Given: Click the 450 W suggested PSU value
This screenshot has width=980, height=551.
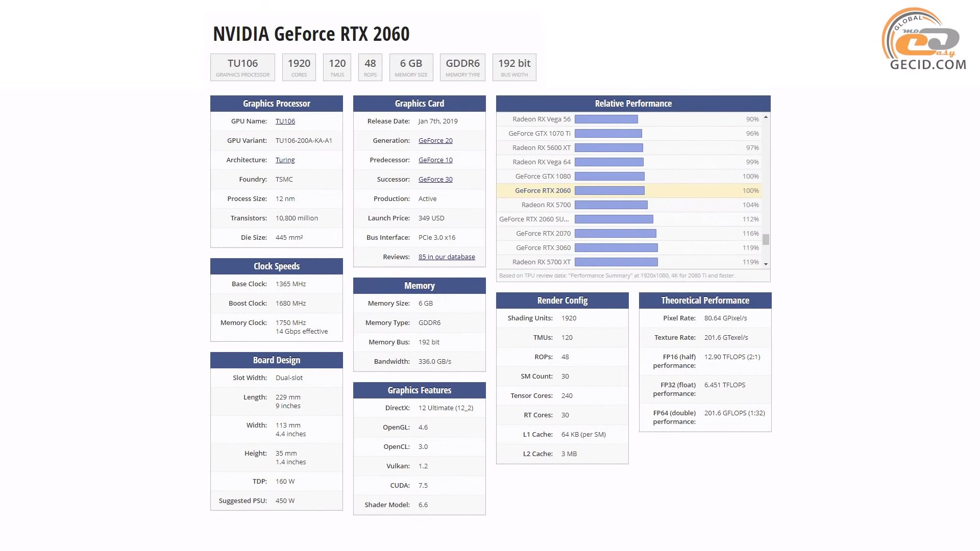Looking at the screenshot, I should [x=285, y=500].
